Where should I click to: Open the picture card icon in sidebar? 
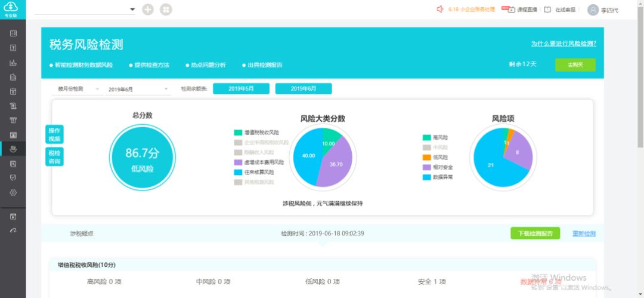13,134
